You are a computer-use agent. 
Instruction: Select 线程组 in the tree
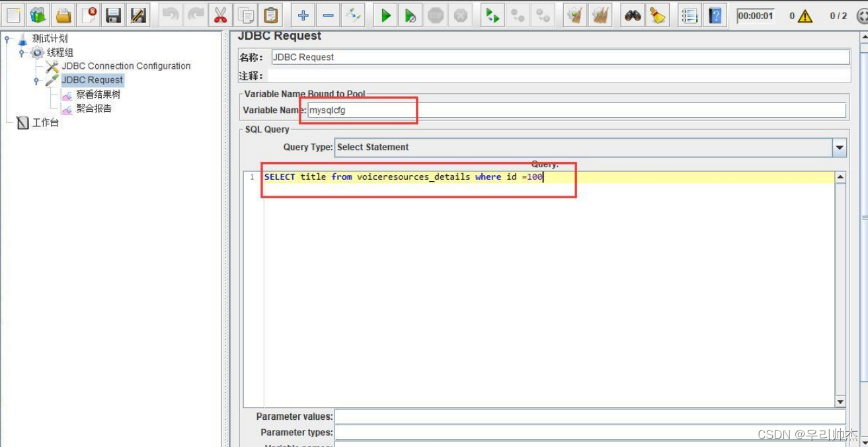tap(60, 52)
